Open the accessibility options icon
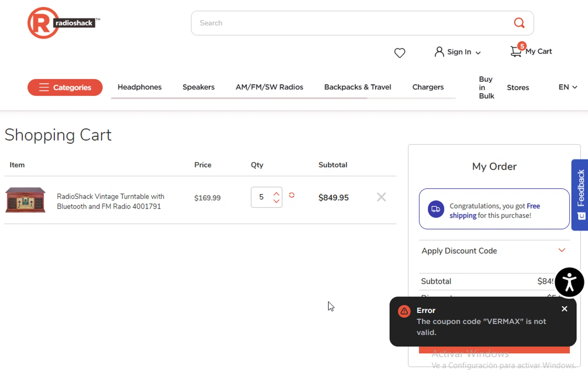588x387 pixels. [570, 282]
